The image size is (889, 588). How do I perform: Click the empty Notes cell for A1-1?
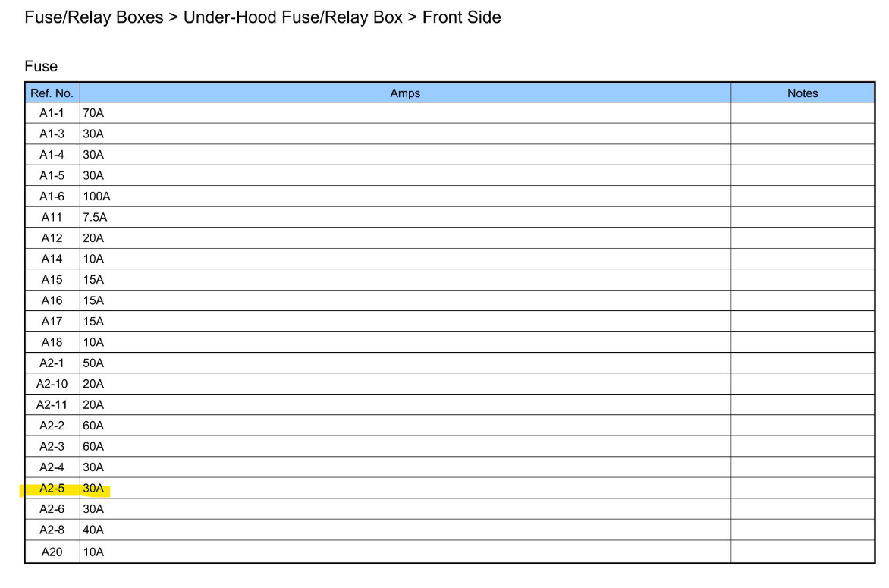(x=803, y=114)
